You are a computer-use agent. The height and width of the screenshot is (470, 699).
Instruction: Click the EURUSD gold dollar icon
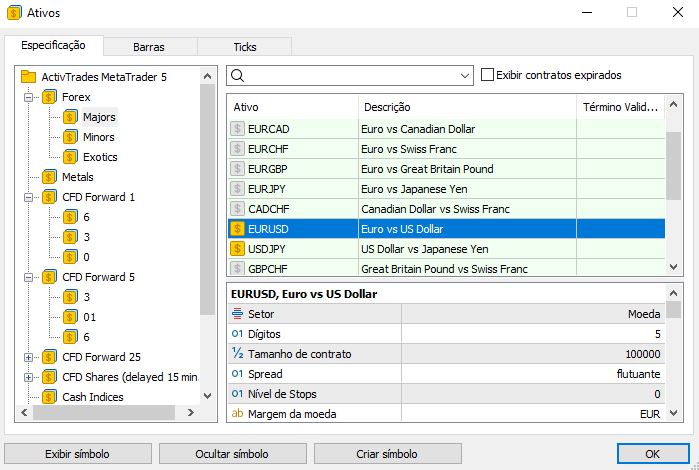[237, 229]
